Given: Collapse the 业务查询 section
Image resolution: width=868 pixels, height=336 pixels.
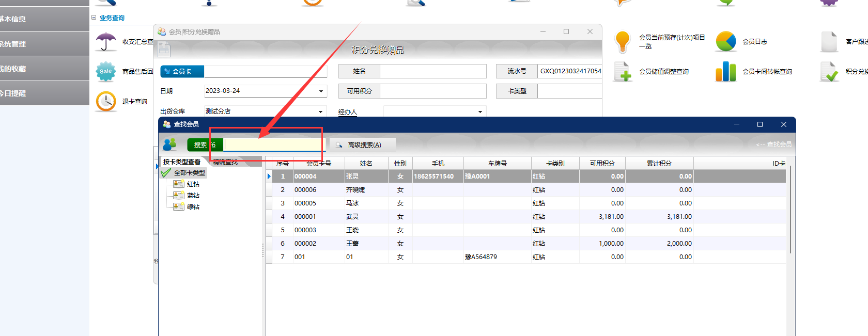Looking at the screenshot, I should tap(94, 18).
